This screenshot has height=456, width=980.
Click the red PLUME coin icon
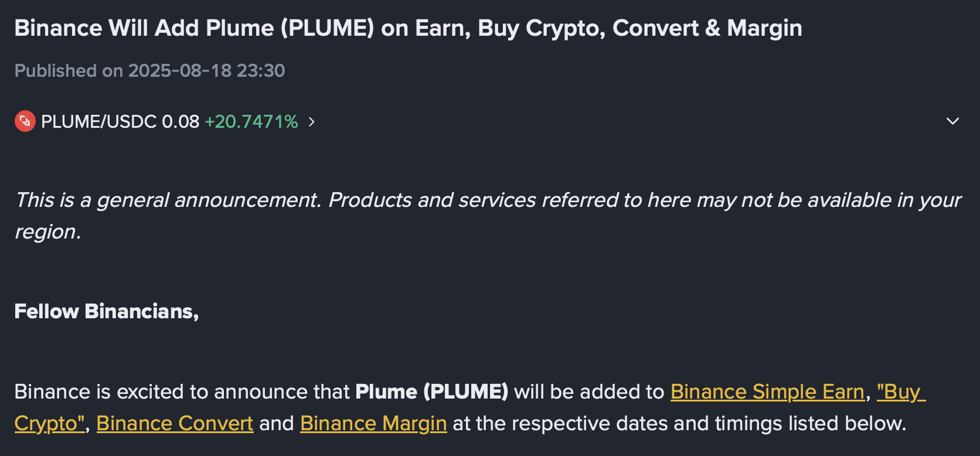point(25,121)
